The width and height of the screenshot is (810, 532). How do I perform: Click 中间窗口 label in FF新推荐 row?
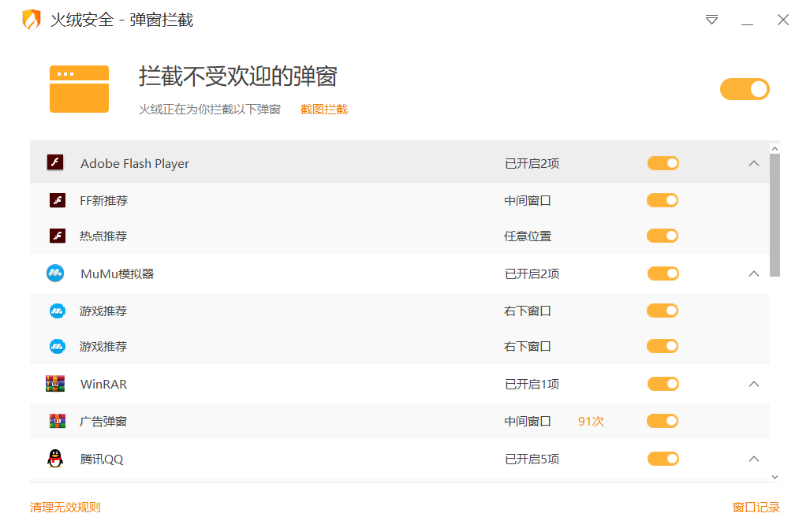tap(528, 201)
